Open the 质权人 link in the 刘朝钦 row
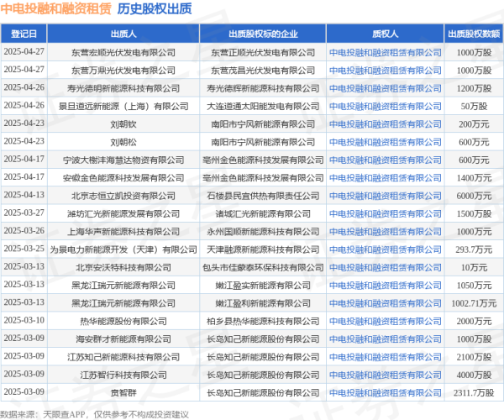Image resolution: width=504 pixels, height=420 pixels. [385, 123]
